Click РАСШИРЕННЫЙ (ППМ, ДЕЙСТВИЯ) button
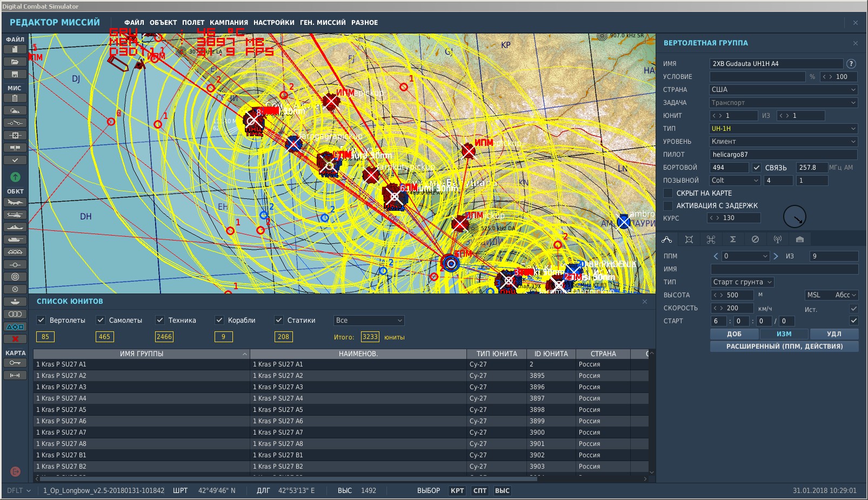 coord(784,346)
